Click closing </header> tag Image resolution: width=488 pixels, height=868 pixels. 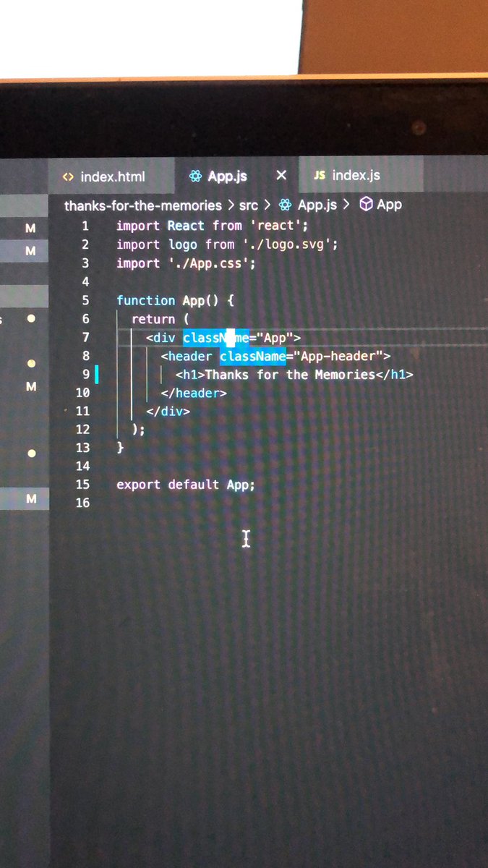tap(194, 393)
